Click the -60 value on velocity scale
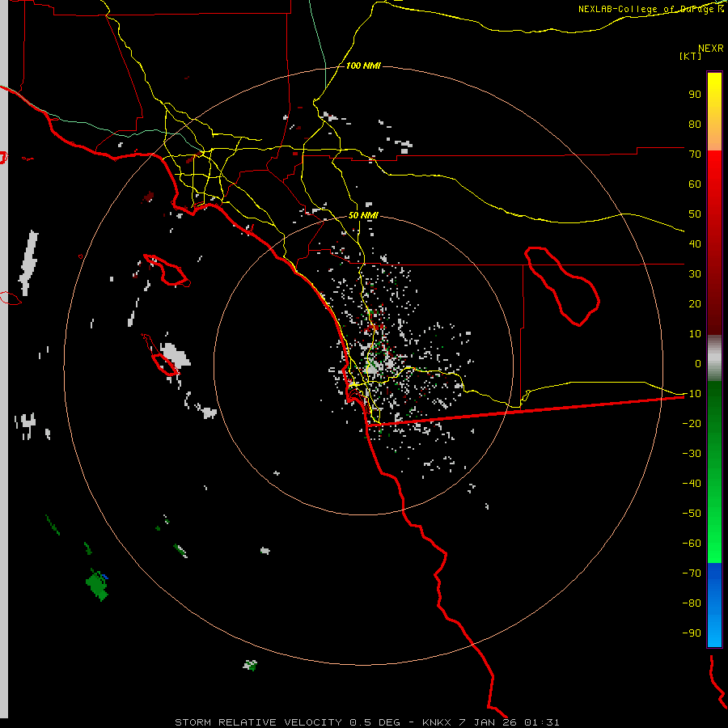 pyautogui.click(x=692, y=544)
